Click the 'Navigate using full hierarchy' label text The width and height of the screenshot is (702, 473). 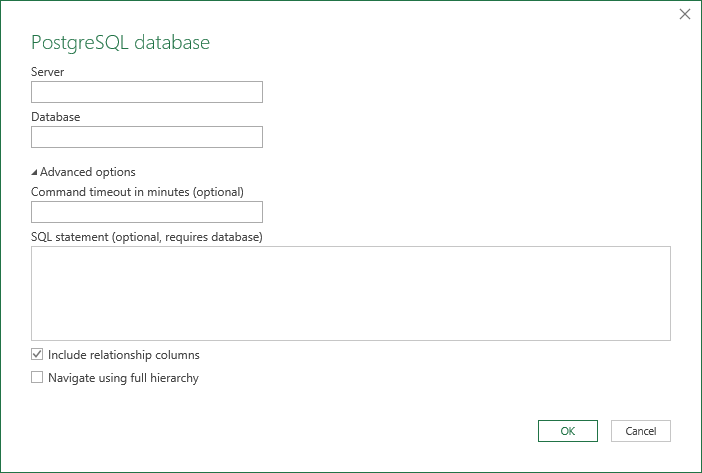pyautogui.click(x=123, y=378)
